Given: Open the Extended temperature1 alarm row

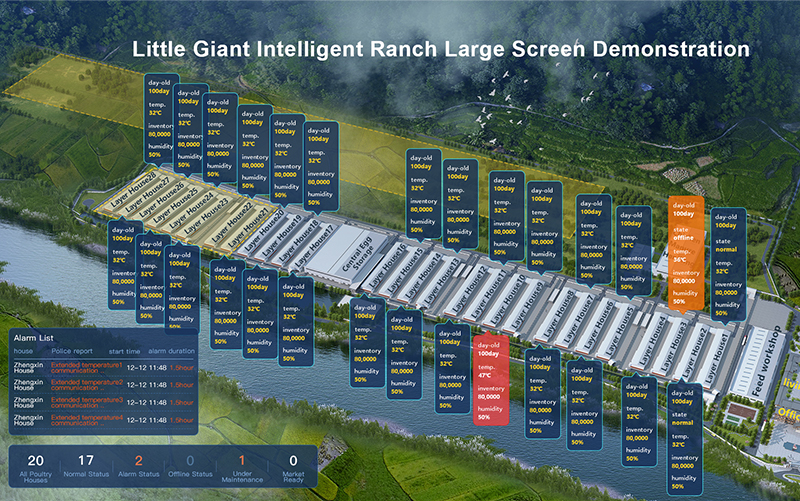Looking at the screenshot, I should coord(87,367).
